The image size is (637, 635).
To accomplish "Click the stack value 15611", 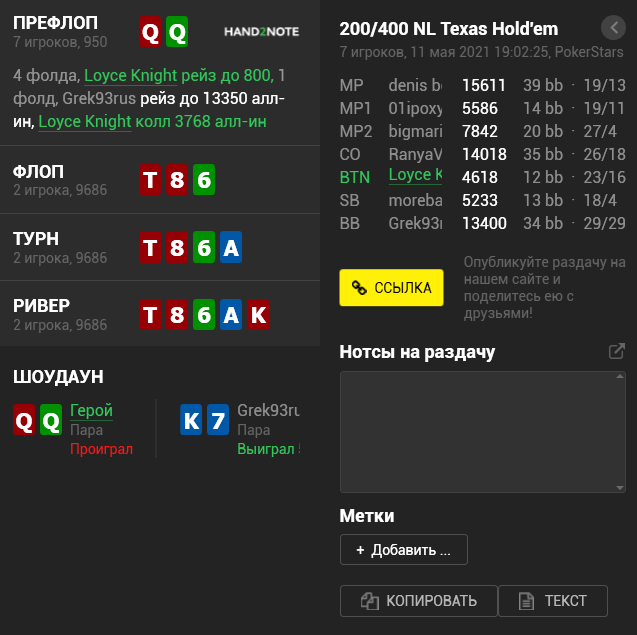I will [x=484, y=85].
